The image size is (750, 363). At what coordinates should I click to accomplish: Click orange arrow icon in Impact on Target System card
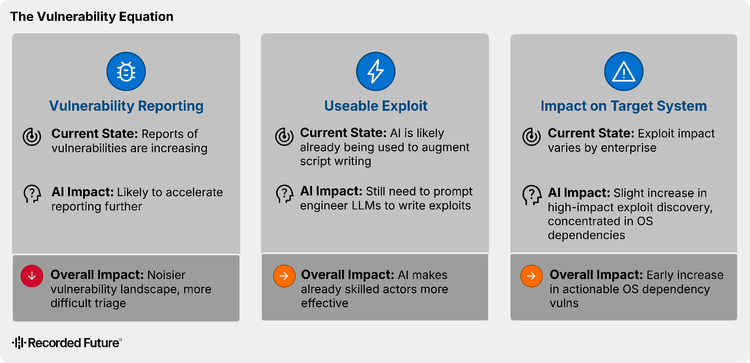click(532, 276)
